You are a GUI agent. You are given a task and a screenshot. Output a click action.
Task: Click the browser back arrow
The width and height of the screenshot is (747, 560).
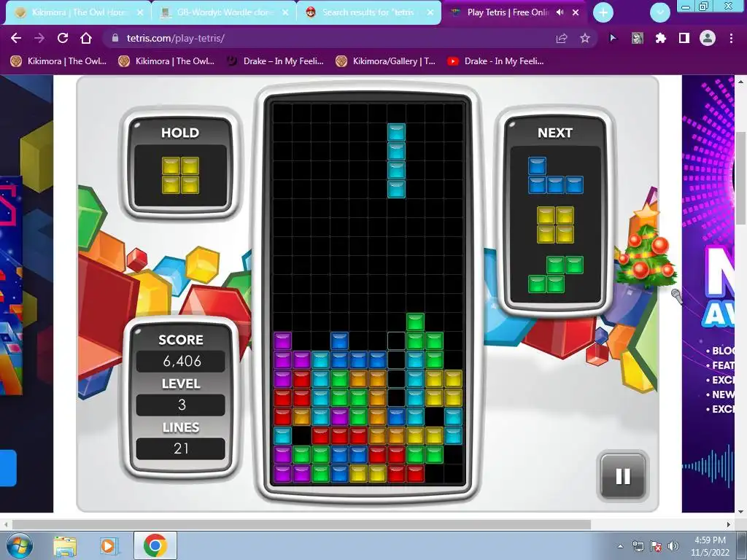pyautogui.click(x=16, y=38)
